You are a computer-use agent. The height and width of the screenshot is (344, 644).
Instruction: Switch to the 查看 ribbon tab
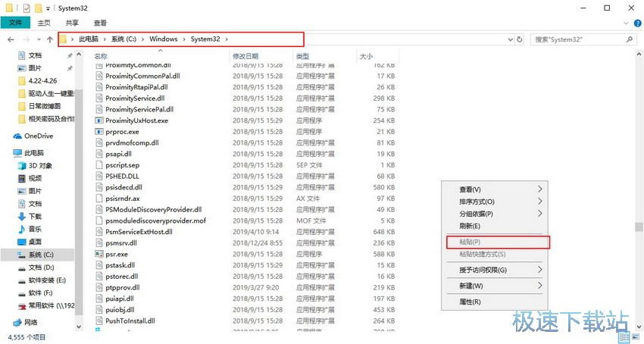[100, 23]
